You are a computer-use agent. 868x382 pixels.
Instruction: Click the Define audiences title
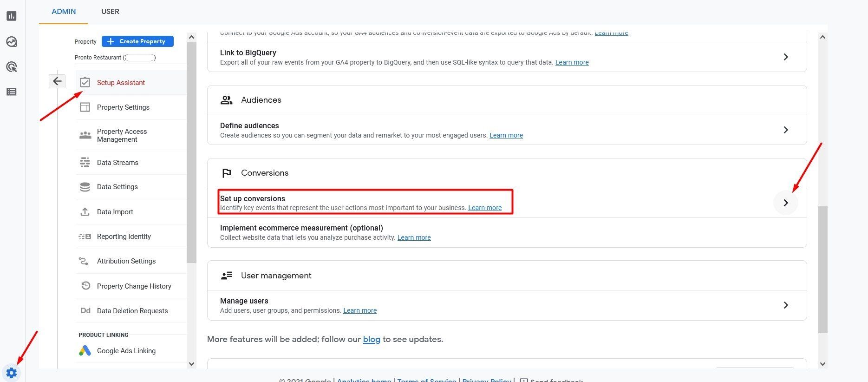pos(249,125)
